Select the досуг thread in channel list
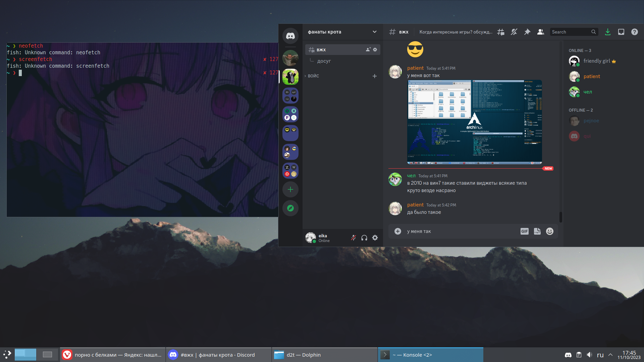The width and height of the screenshot is (644, 362). click(x=324, y=61)
